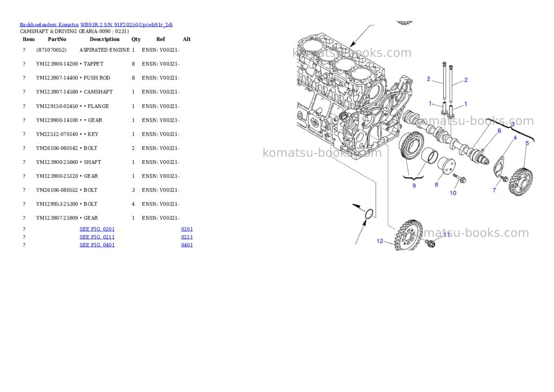Select part number YM26106-080142
Image resolution: width=554 pixels, height=392 pixels.
click(x=57, y=148)
